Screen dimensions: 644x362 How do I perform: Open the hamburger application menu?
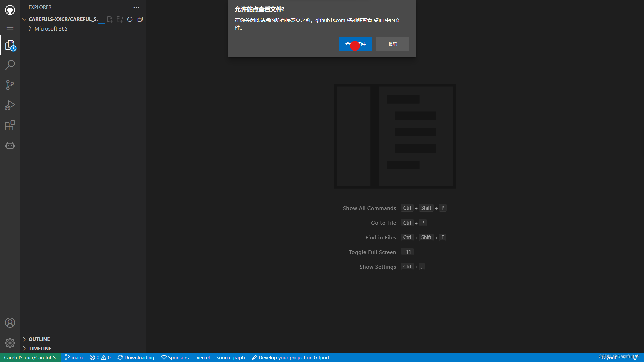pos(10,28)
